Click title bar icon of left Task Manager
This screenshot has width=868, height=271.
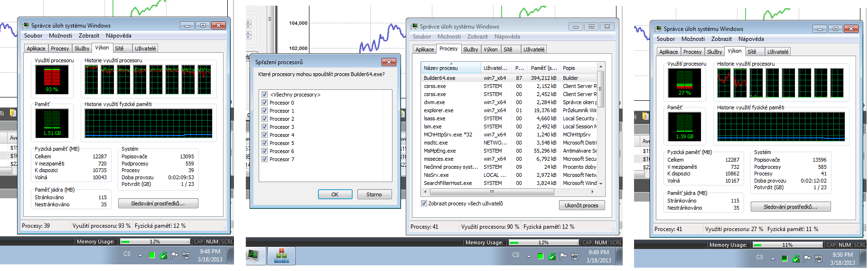26,25
